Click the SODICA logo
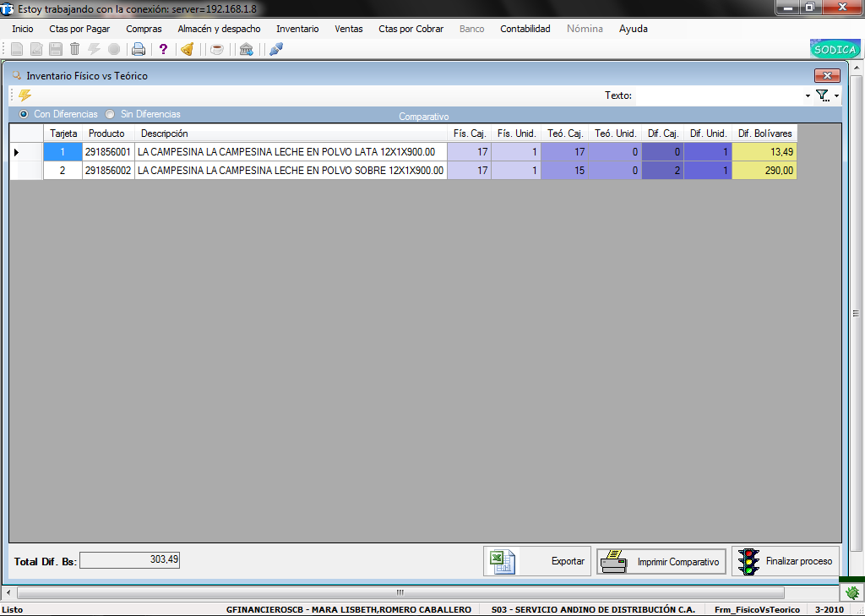 [x=835, y=49]
